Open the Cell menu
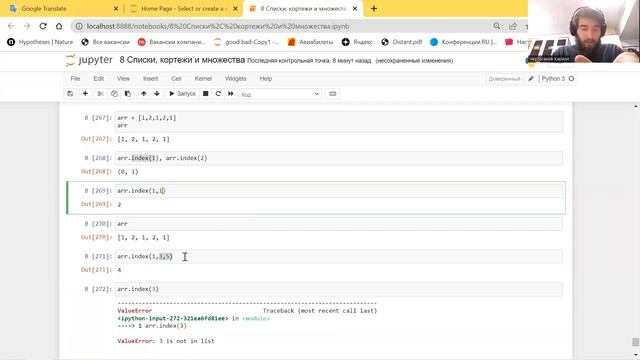 point(176,79)
